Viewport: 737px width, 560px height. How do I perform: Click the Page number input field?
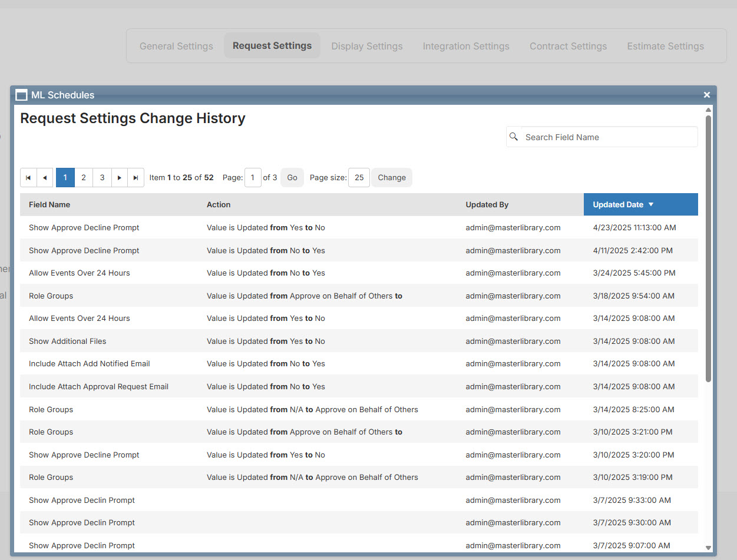(x=253, y=178)
